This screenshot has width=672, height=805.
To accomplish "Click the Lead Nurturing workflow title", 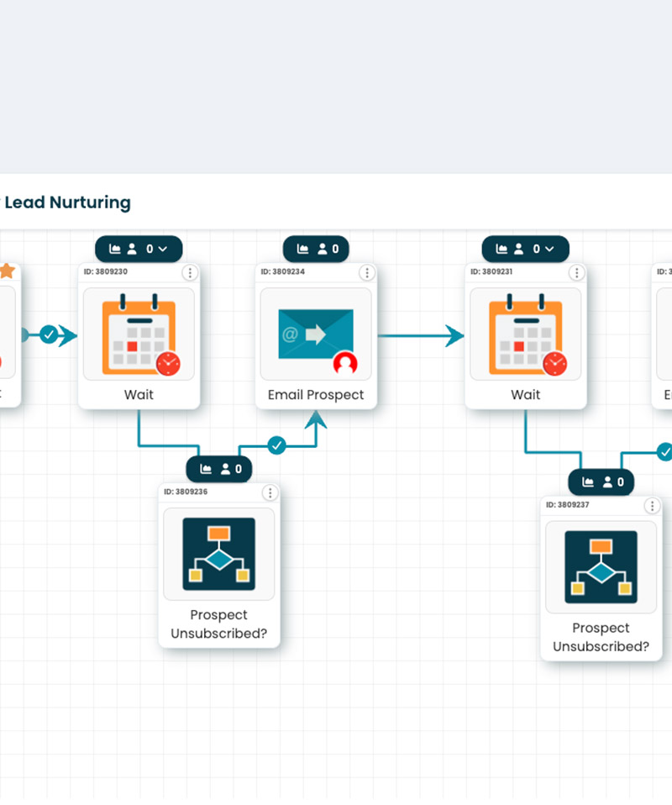I will [x=67, y=203].
